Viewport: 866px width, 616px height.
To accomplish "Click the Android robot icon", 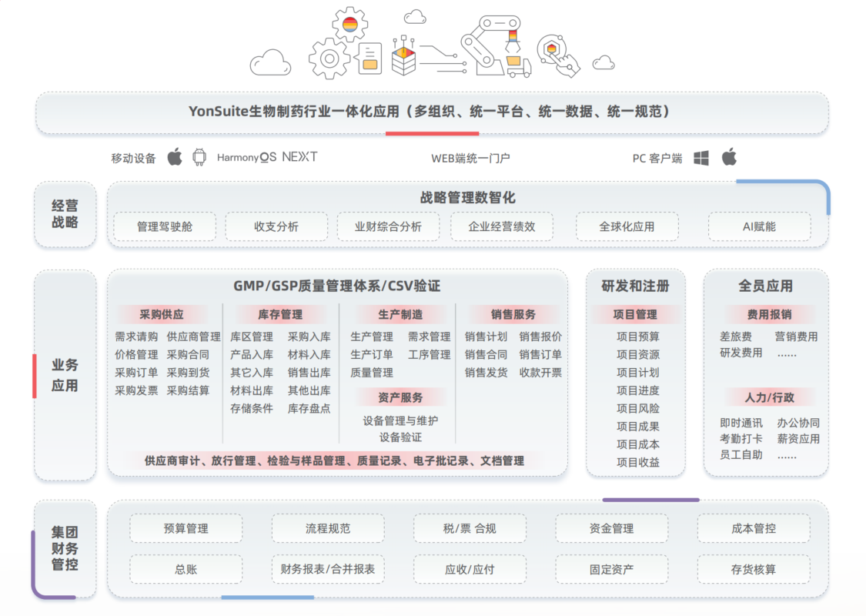I will pos(199,157).
